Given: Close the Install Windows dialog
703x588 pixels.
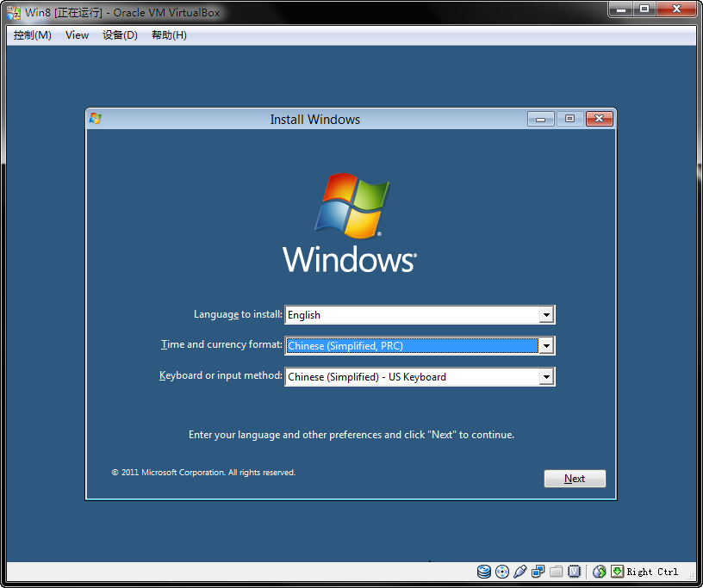Looking at the screenshot, I should 600,119.
